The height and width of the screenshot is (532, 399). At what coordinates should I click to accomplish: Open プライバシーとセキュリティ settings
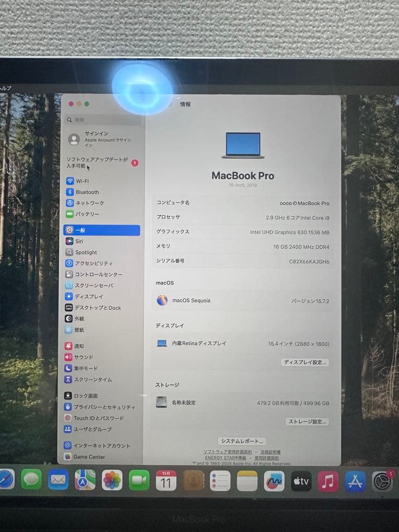100,407
